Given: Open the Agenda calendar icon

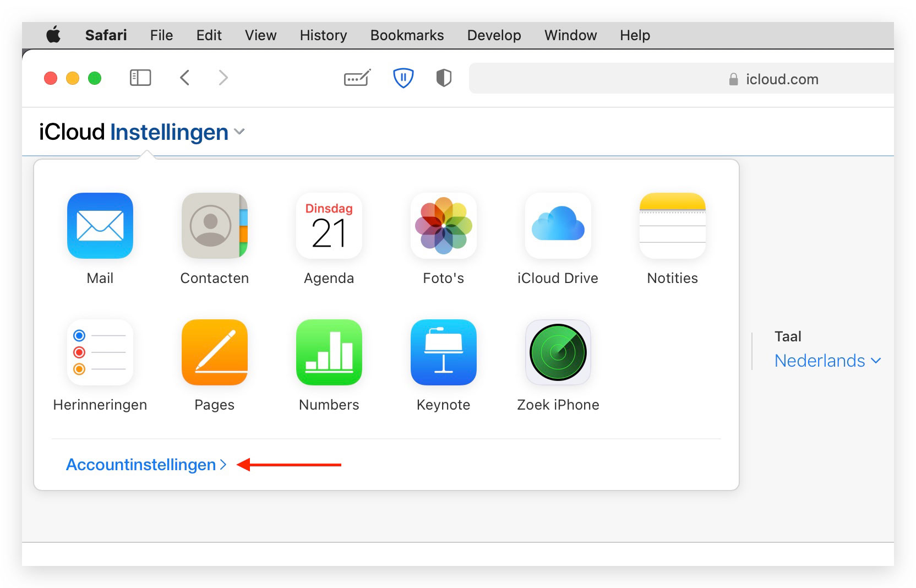Looking at the screenshot, I should [x=329, y=226].
